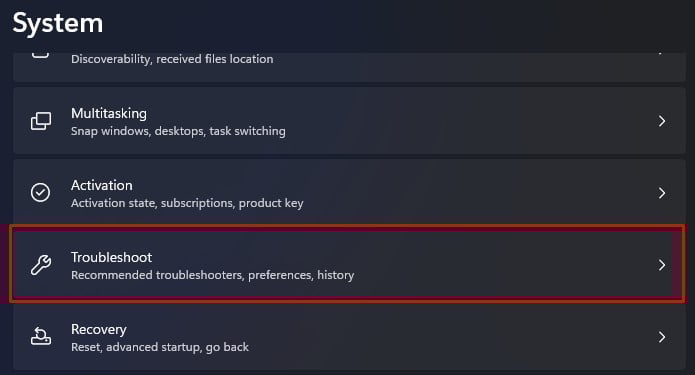Click 'Snap windows, desktops, task switching' description

click(178, 131)
